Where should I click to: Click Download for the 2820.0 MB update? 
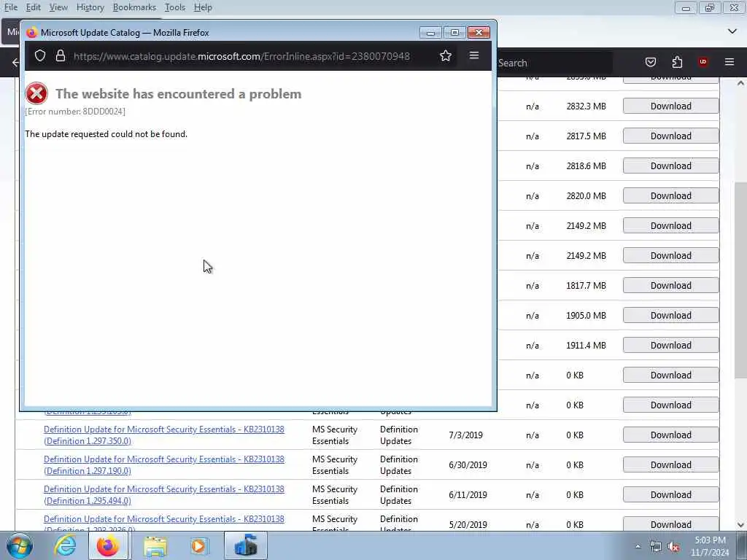[671, 195]
